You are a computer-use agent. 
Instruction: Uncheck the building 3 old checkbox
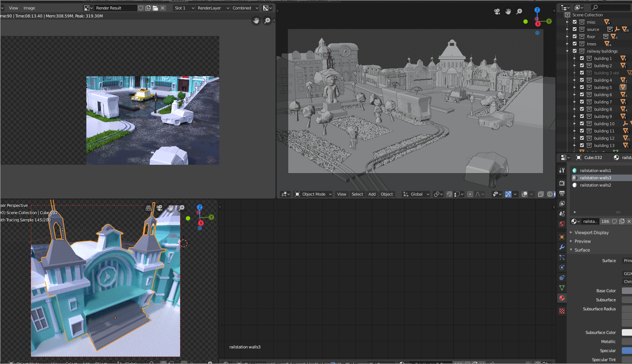(x=582, y=73)
